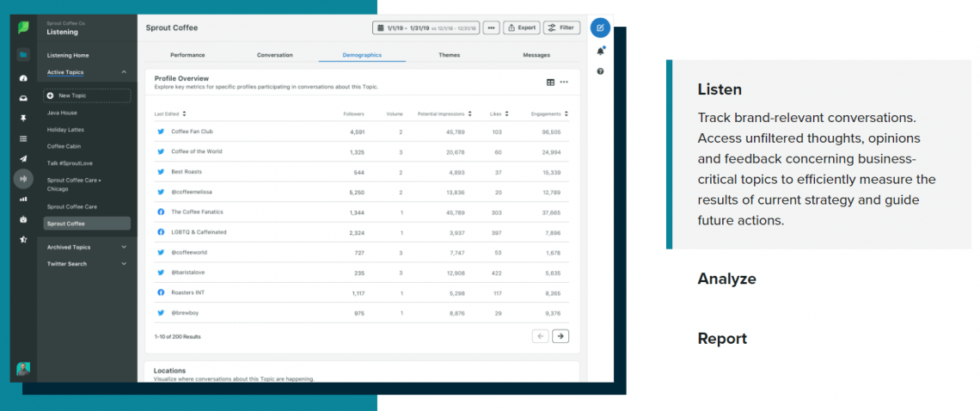Click the @baristalove profile name
The image size is (980, 411).
pos(189,273)
